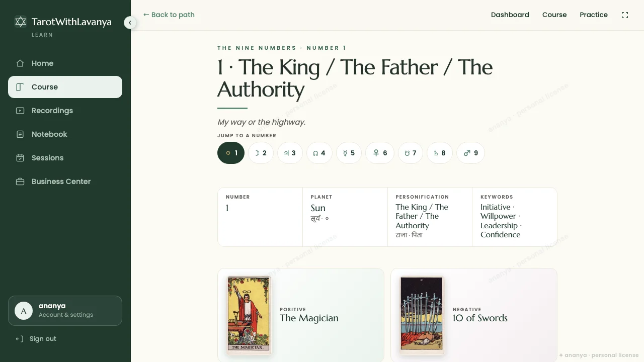Open Business Center via briefcase icon
This screenshot has height=362, width=644.
click(x=20, y=182)
